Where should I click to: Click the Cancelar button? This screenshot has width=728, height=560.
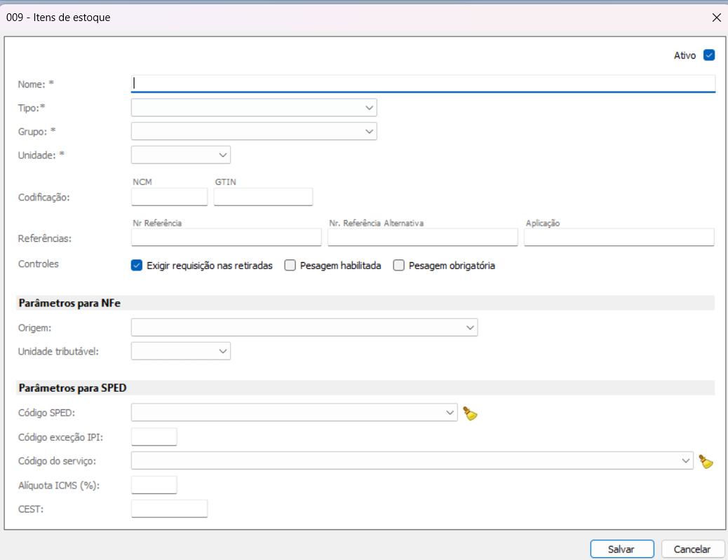pos(692,549)
